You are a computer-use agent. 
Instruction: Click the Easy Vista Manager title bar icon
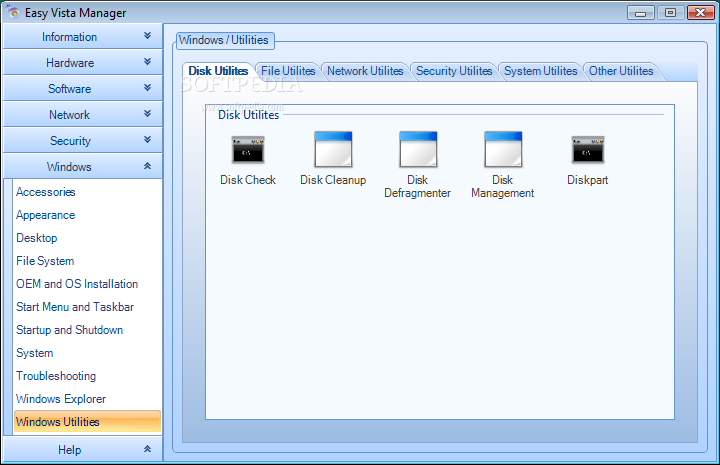(13, 12)
